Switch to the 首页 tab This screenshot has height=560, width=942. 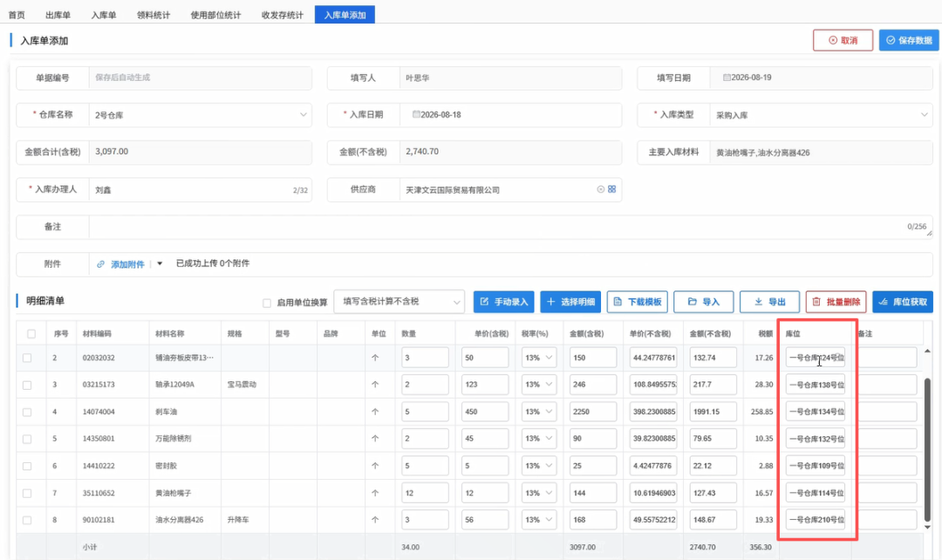coord(17,15)
